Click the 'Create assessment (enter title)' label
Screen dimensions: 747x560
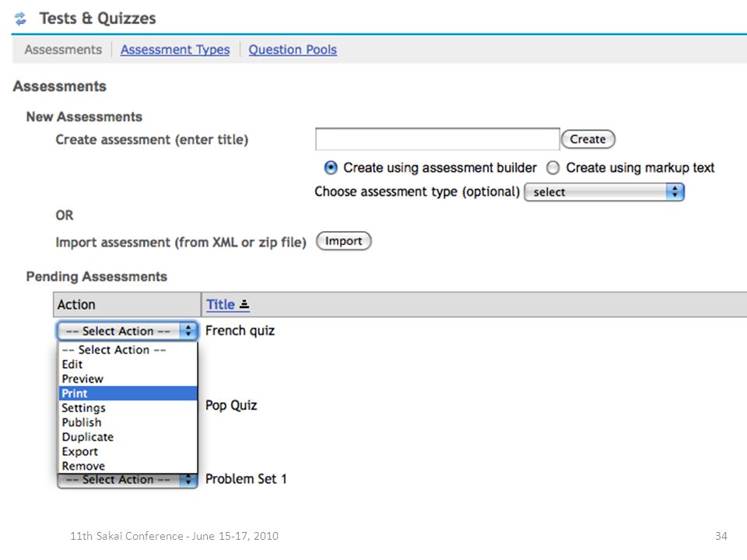pos(152,139)
